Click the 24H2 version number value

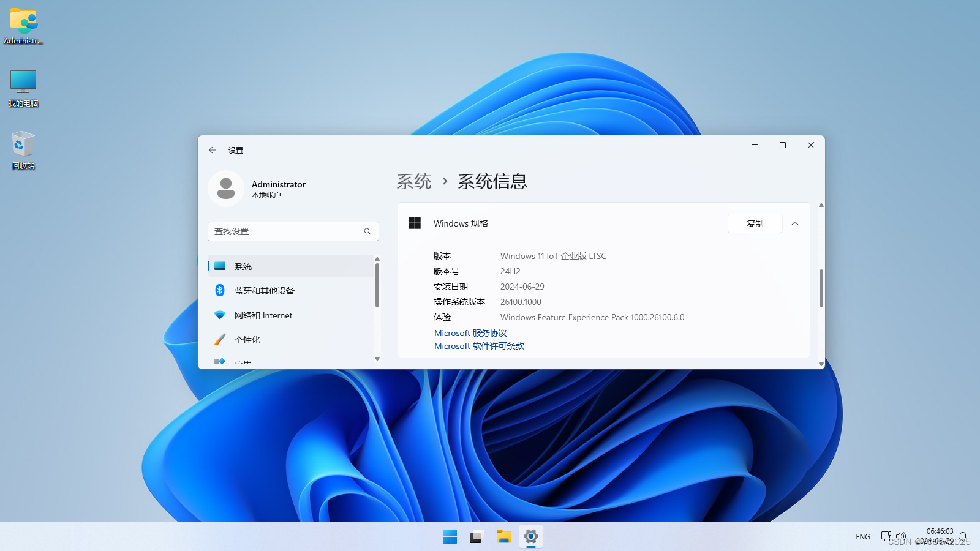(x=510, y=271)
